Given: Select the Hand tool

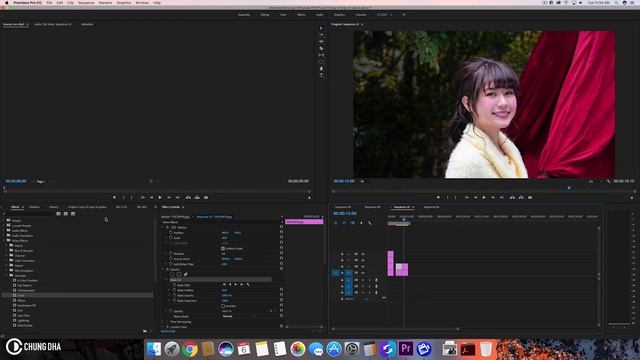Looking at the screenshot, I should point(321,69).
